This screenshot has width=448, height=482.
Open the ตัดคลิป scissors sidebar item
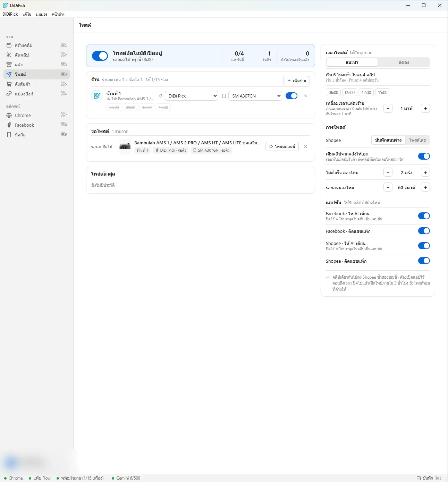click(x=36, y=55)
